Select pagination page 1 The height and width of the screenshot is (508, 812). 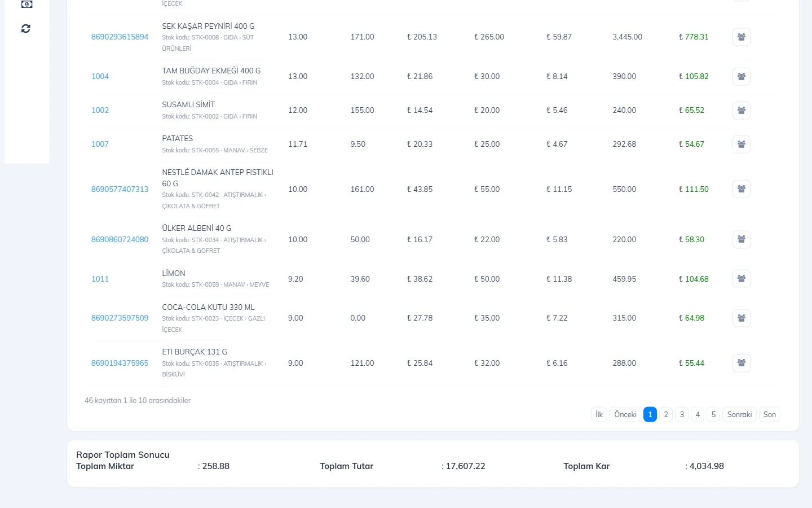pyautogui.click(x=650, y=414)
